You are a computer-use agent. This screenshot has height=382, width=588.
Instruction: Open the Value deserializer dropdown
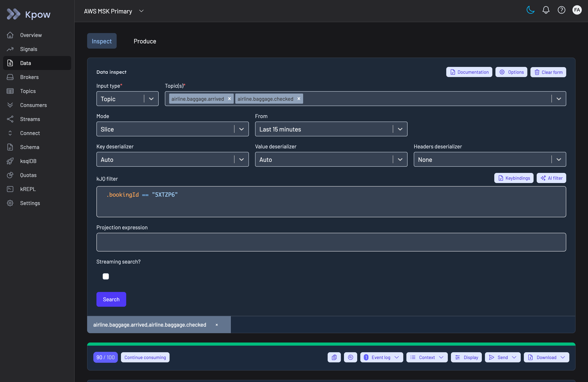tap(331, 160)
